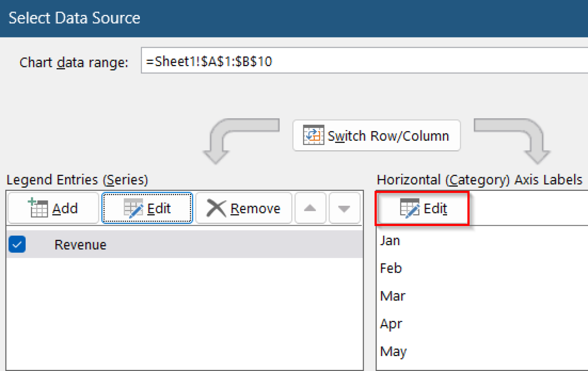
Task: Click the Legend Entries (Series) heading
Action: point(77,180)
